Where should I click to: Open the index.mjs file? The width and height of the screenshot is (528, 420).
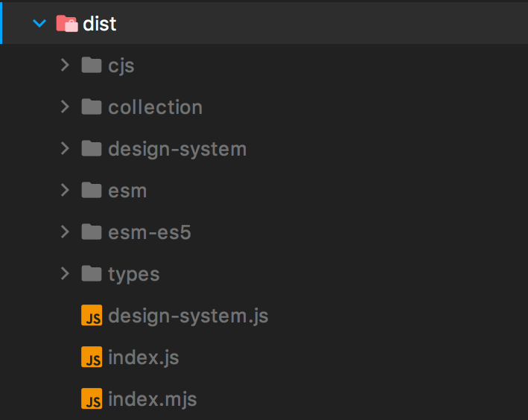(x=153, y=400)
